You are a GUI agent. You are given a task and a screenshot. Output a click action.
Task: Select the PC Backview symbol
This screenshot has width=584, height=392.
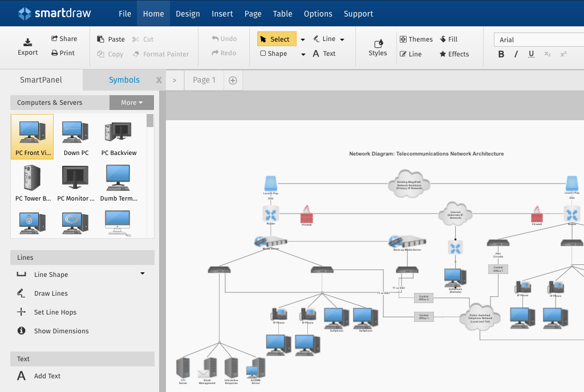pyautogui.click(x=119, y=137)
